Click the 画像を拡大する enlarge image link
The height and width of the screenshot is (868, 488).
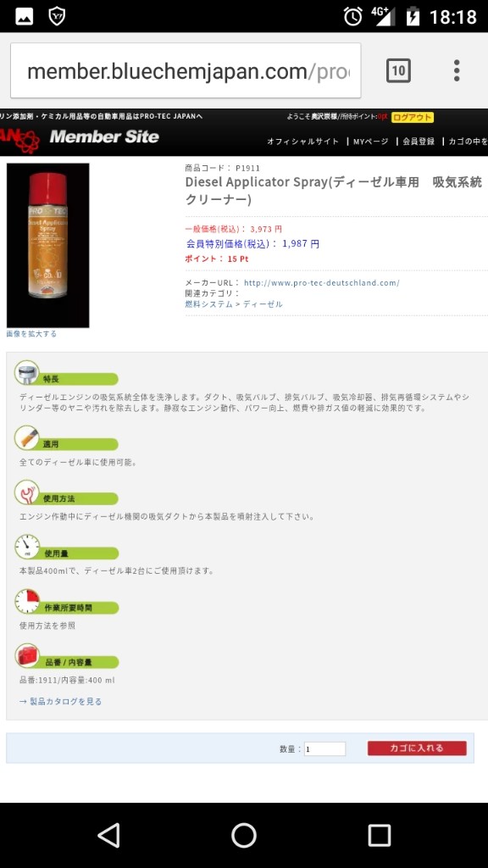coord(31,334)
